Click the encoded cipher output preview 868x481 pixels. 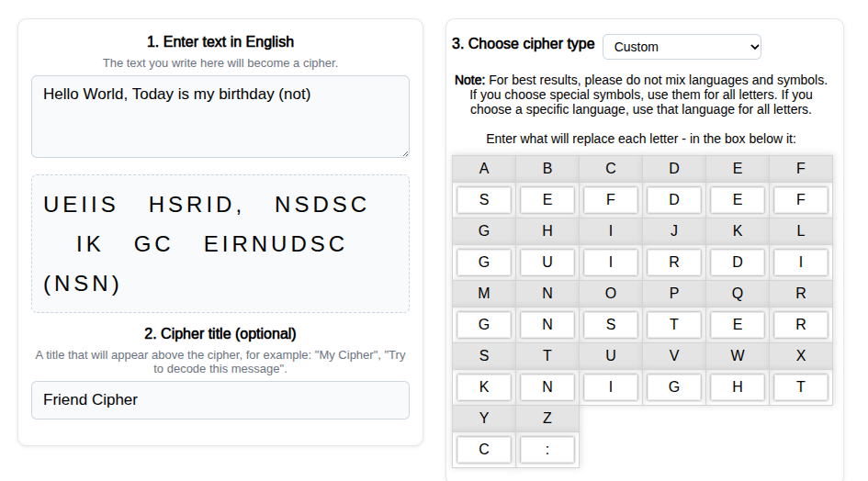(220, 244)
